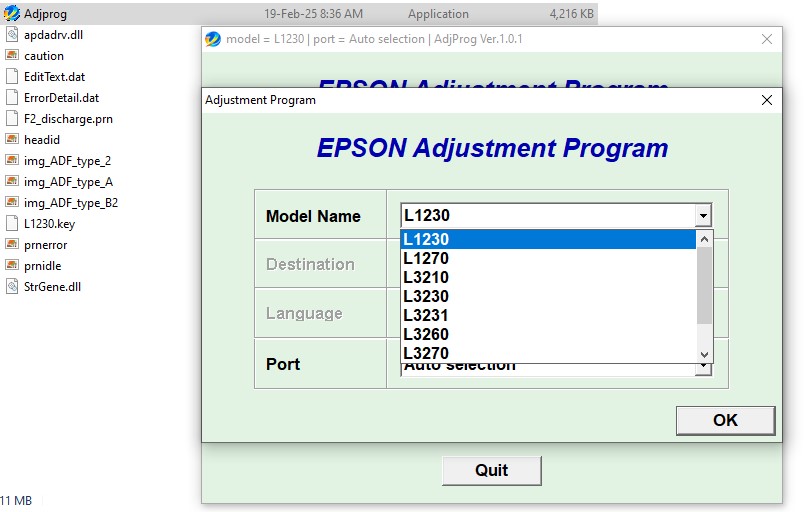Click the Application type cell
805x512 pixels.
[x=438, y=14]
